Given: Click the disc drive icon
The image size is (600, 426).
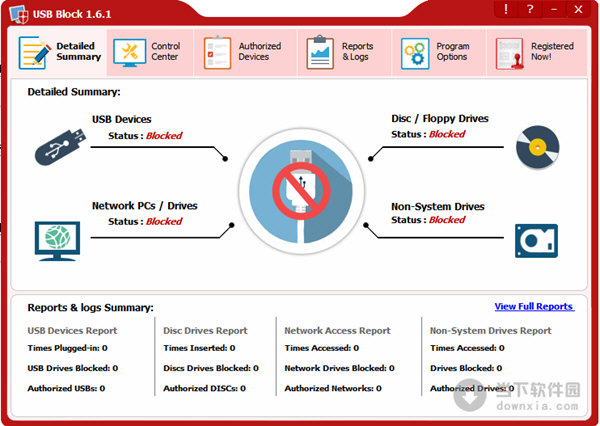Looking at the screenshot, I should [x=538, y=147].
